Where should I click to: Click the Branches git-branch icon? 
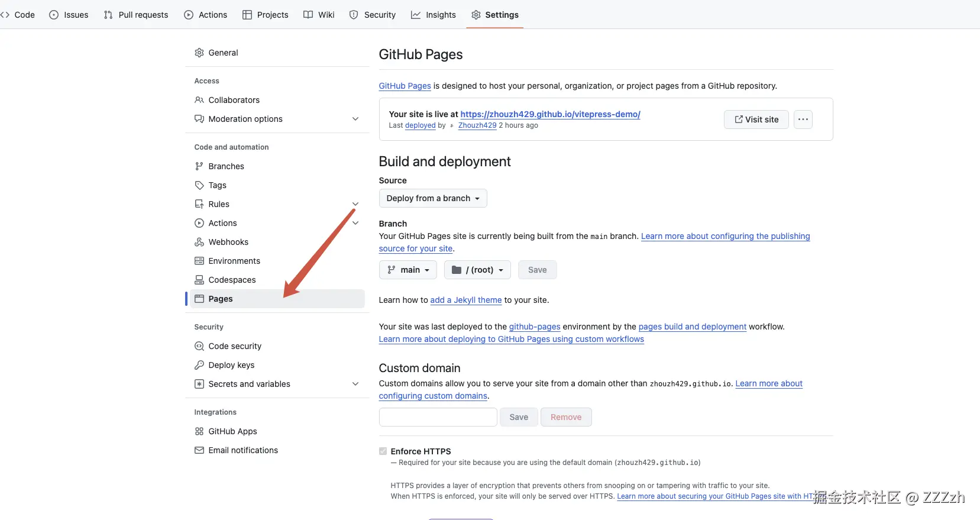[199, 166]
